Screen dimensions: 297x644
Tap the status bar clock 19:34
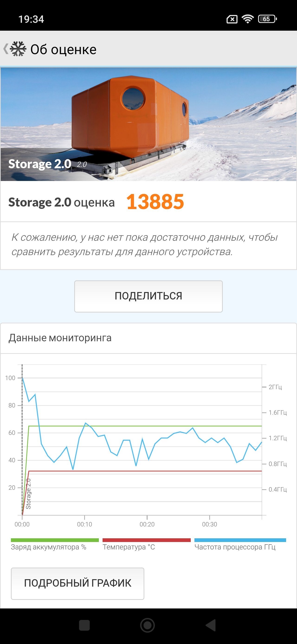(31, 19)
